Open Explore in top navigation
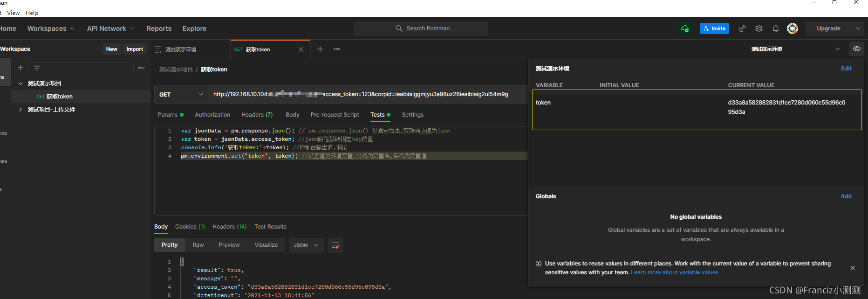The image size is (868, 299). tap(194, 28)
